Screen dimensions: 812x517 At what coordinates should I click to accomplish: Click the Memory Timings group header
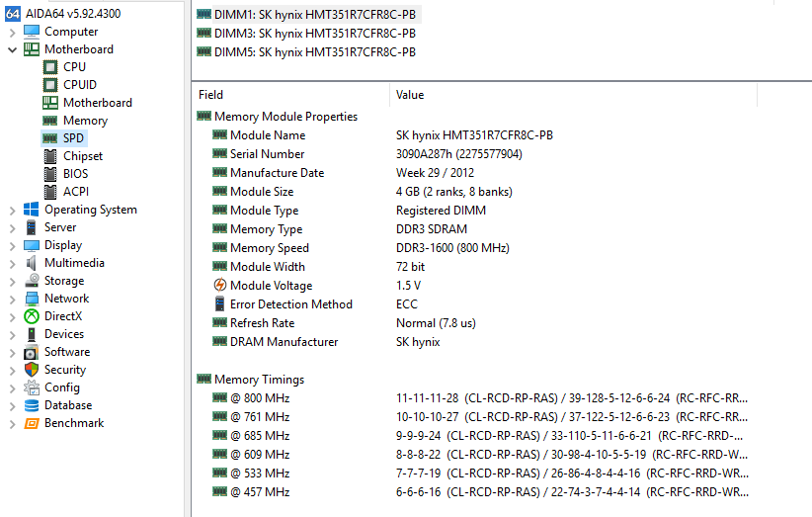point(259,380)
